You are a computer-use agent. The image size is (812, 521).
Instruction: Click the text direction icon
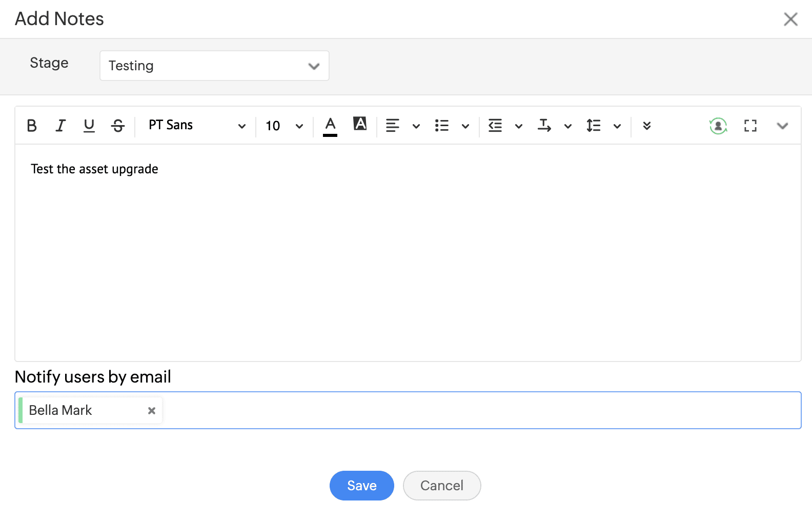544,126
